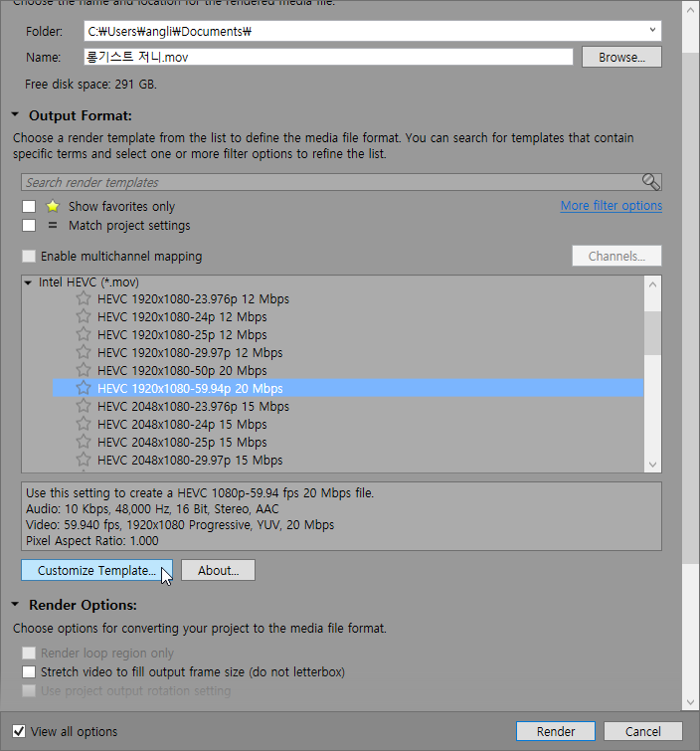Select HEVC 1920x1080-50p 20 Mbps template

(182, 370)
